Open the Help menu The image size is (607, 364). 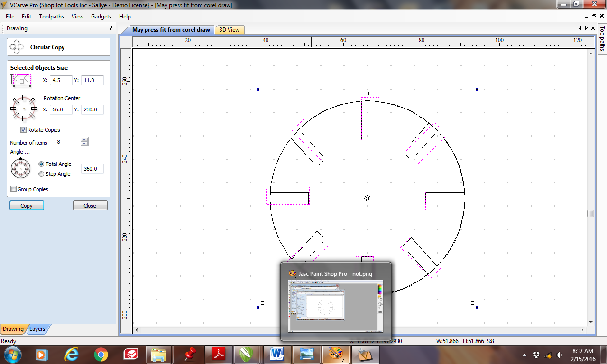click(x=125, y=16)
